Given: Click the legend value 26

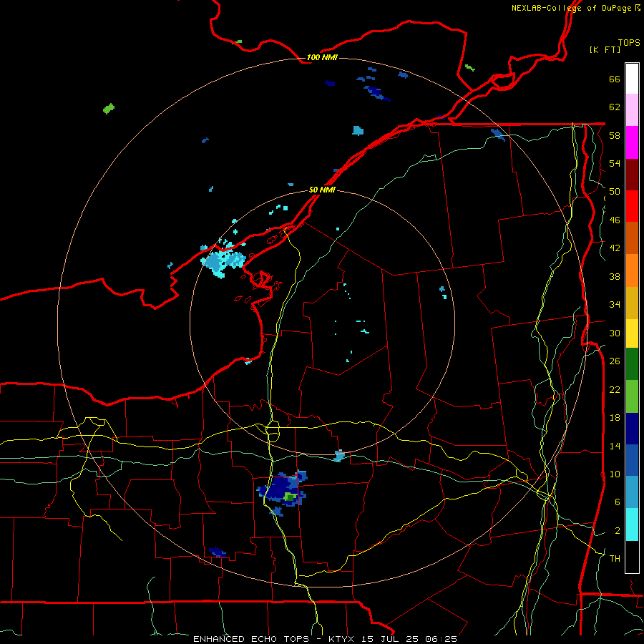Looking at the screenshot, I should 615,361.
